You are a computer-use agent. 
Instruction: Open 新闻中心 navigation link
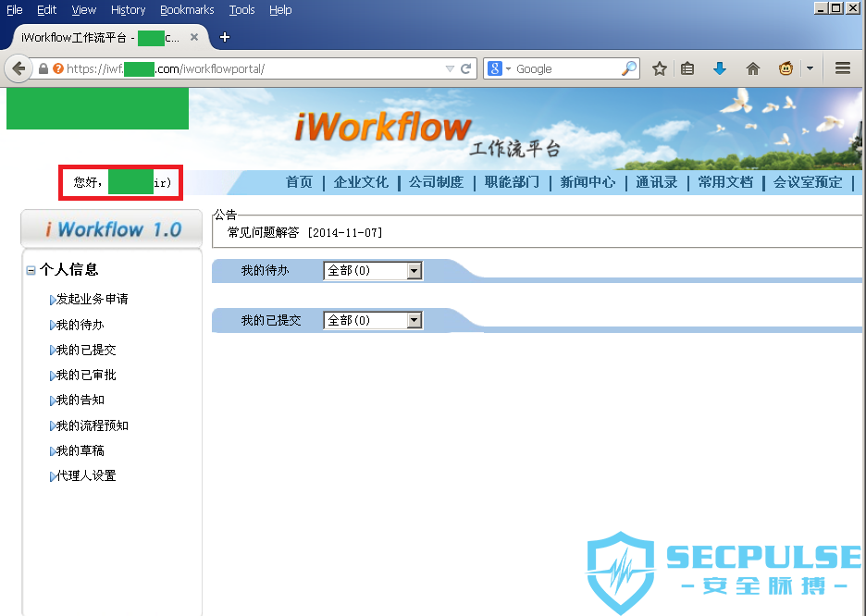(588, 182)
